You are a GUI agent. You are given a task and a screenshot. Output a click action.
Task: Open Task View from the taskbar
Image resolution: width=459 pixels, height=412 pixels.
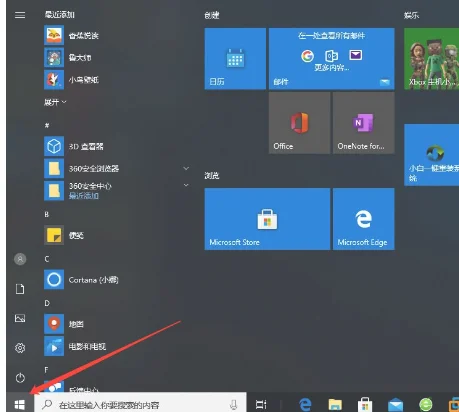(x=261, y=405)
